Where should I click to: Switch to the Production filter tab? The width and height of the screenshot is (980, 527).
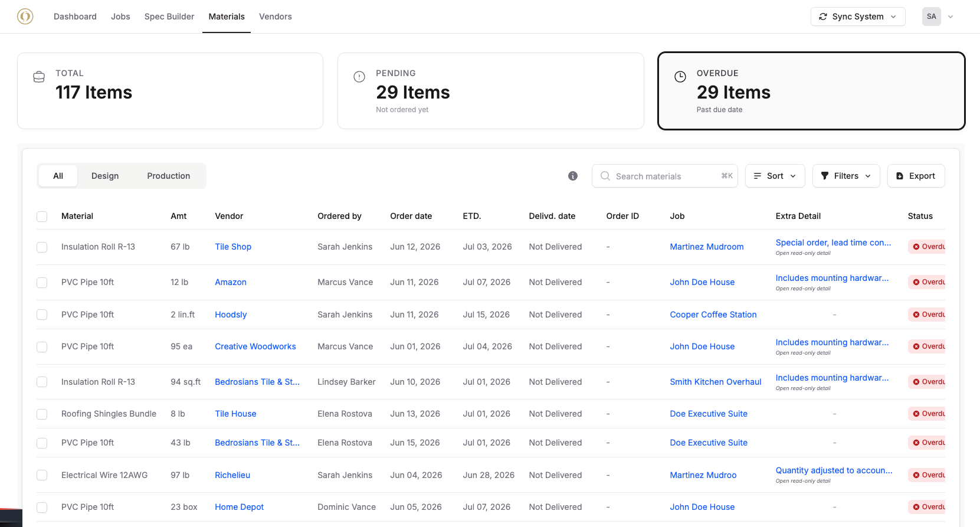(x=169, y=176)
